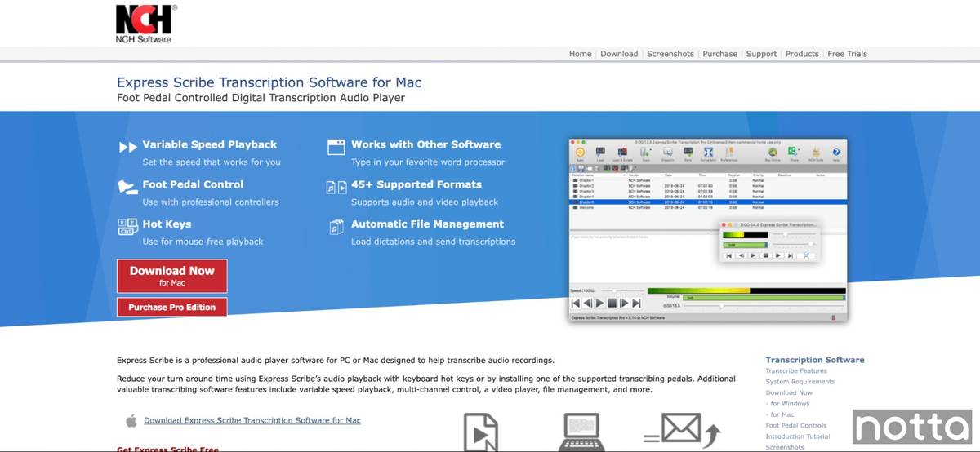Click the Play button in the mini player window
The width and height of the screenshot is (980, 452).
click(753, 255)
